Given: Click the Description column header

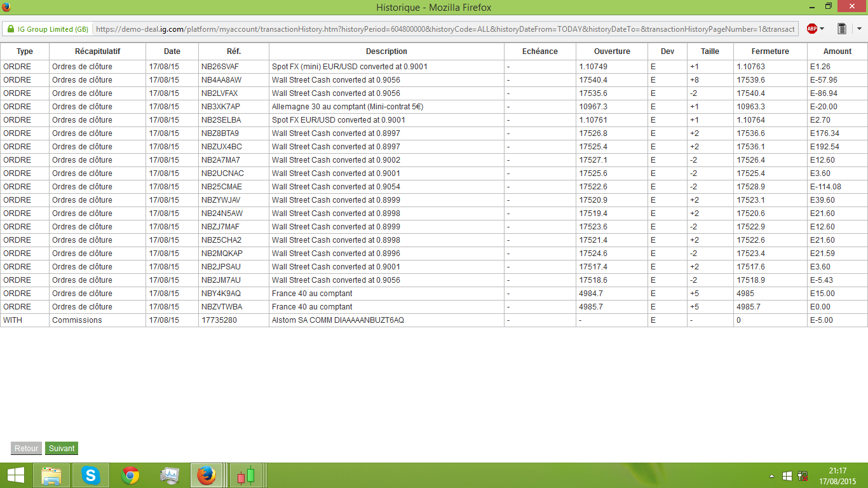Looking at the screenshot, I should pyautogui.click(x=386, y=51).
